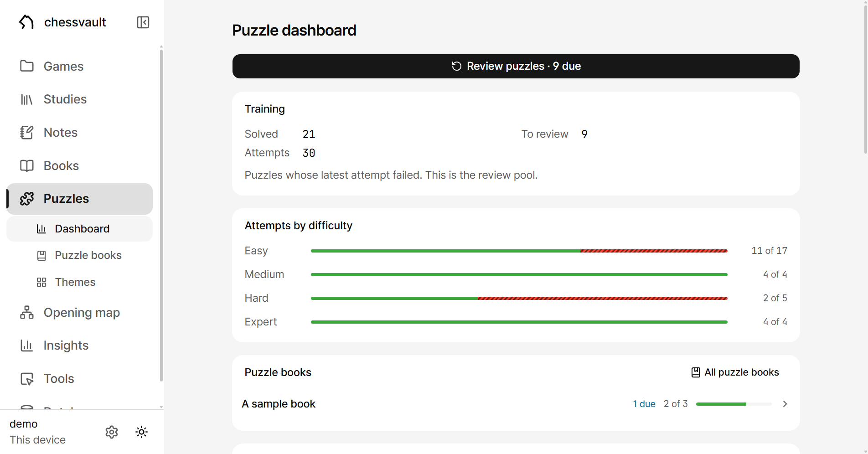Image resolution: width=868 pixels, height=454 pixels.
Task: Collapse the sidebar with the panel icon
Action: 143,22
